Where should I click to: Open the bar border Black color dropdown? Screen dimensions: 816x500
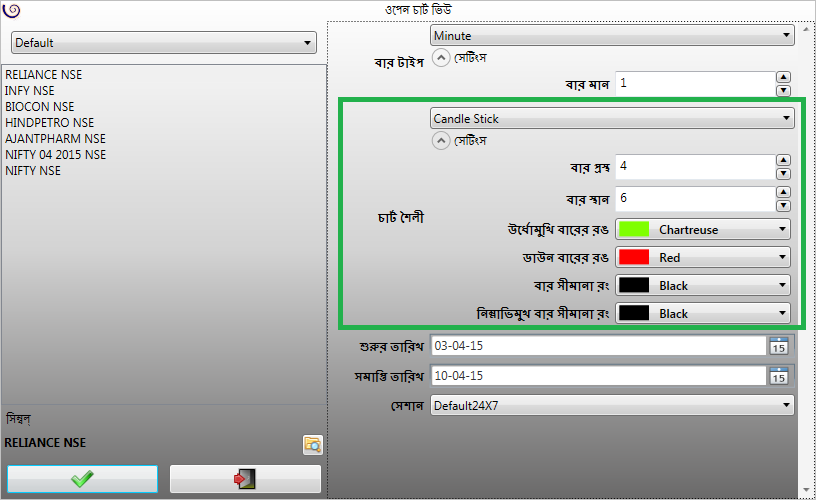pos(703,286)
